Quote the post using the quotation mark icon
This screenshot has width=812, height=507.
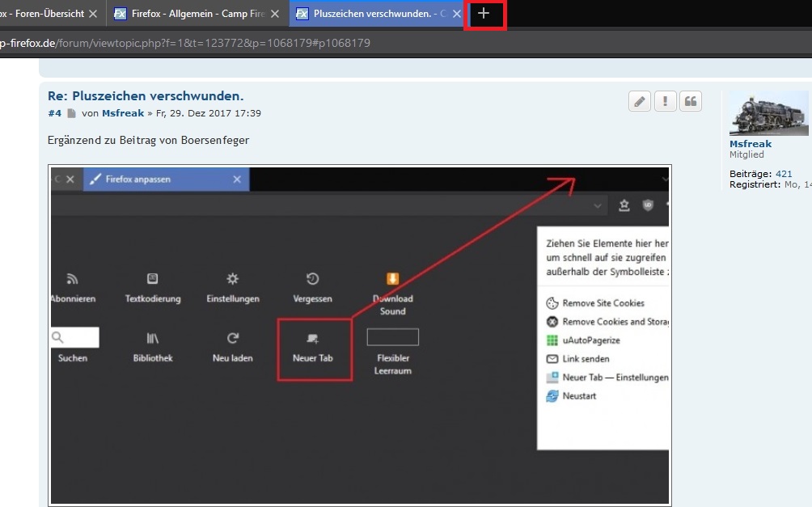(691, 101)
